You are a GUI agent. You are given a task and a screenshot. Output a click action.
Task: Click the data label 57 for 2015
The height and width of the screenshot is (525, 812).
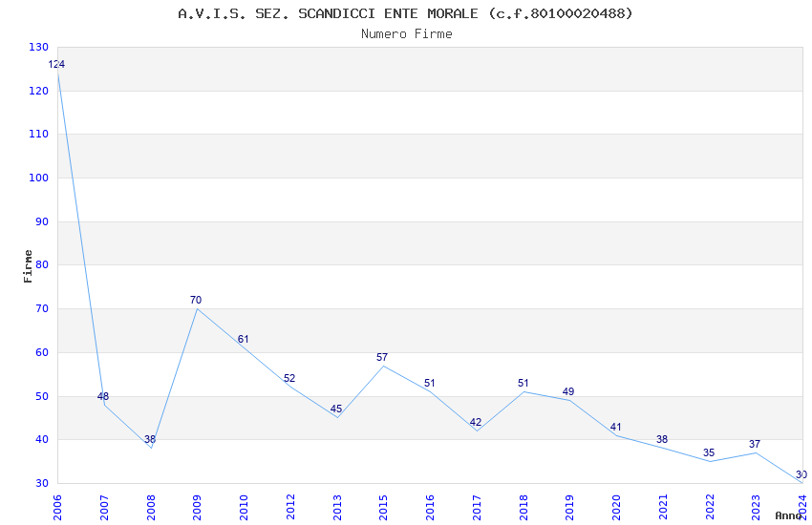click(x=382, y=357)
